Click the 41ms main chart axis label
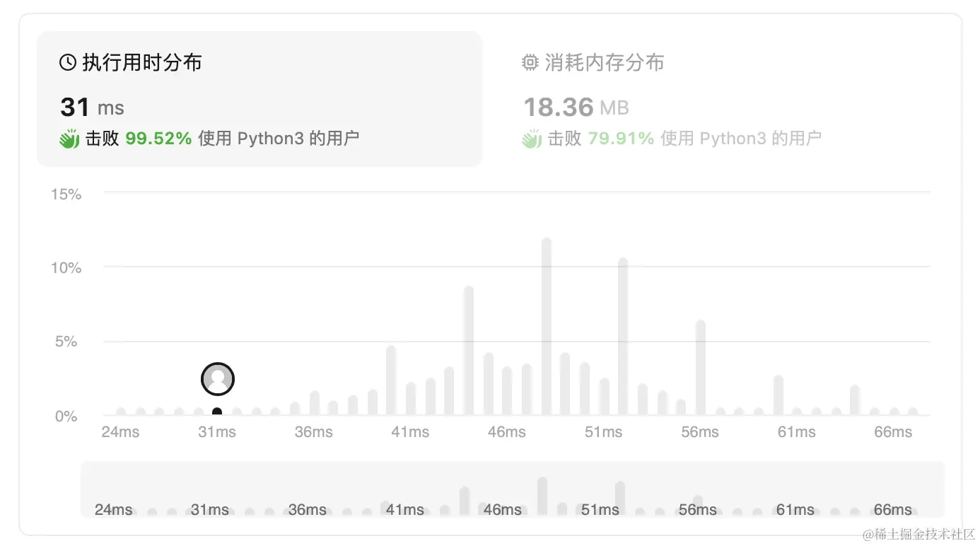Image resolution: width=980 pixels, height=546 pixels. coord(410,431)
